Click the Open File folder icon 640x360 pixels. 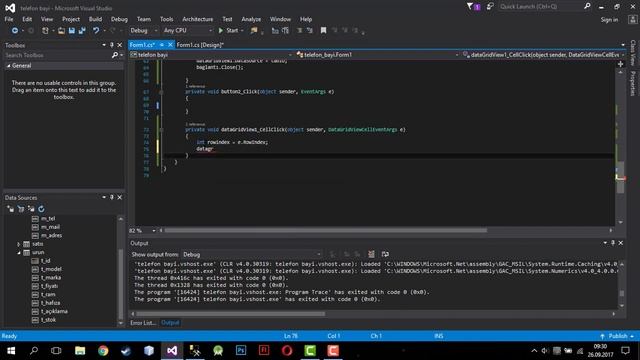61,31
